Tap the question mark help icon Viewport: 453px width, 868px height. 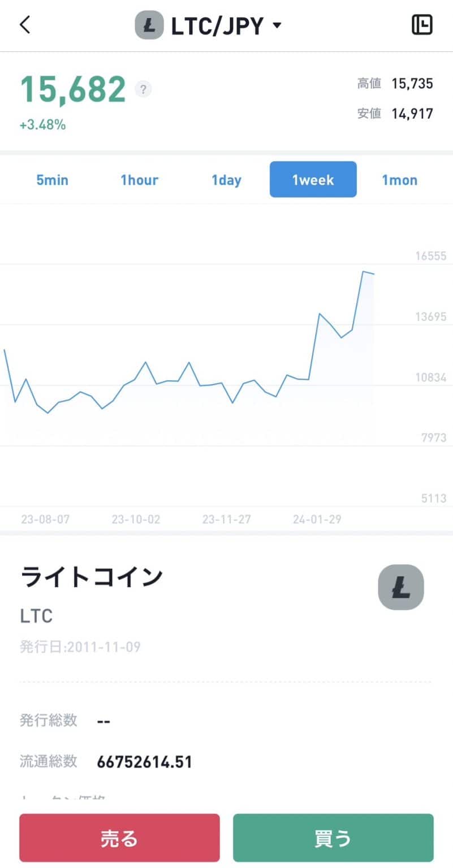[x=144, y=89]
